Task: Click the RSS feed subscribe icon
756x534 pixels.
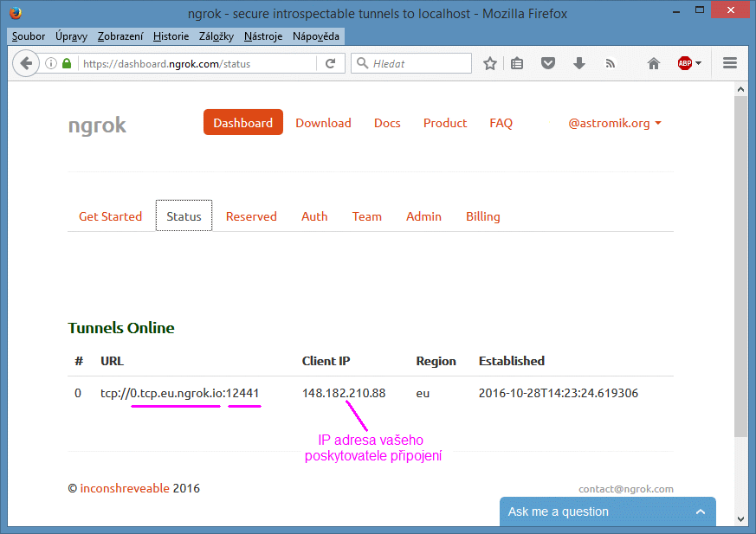Action: pos(611,64)
